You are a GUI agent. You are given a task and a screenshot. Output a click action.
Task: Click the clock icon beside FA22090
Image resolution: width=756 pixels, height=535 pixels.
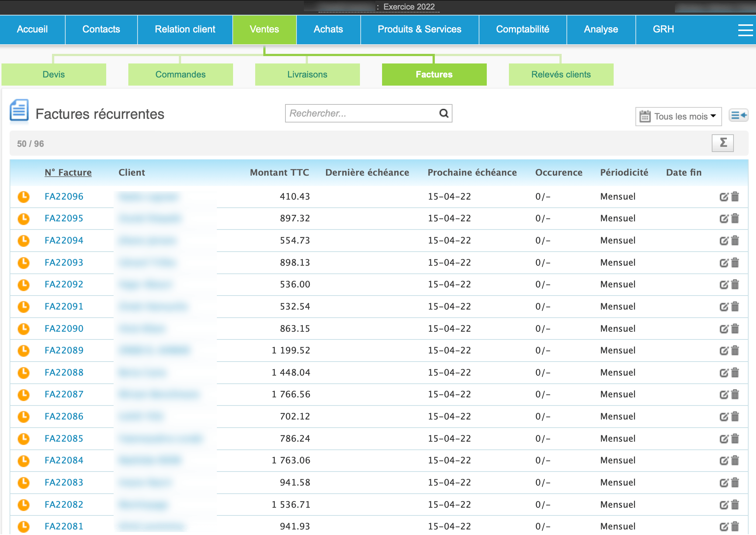24,329
